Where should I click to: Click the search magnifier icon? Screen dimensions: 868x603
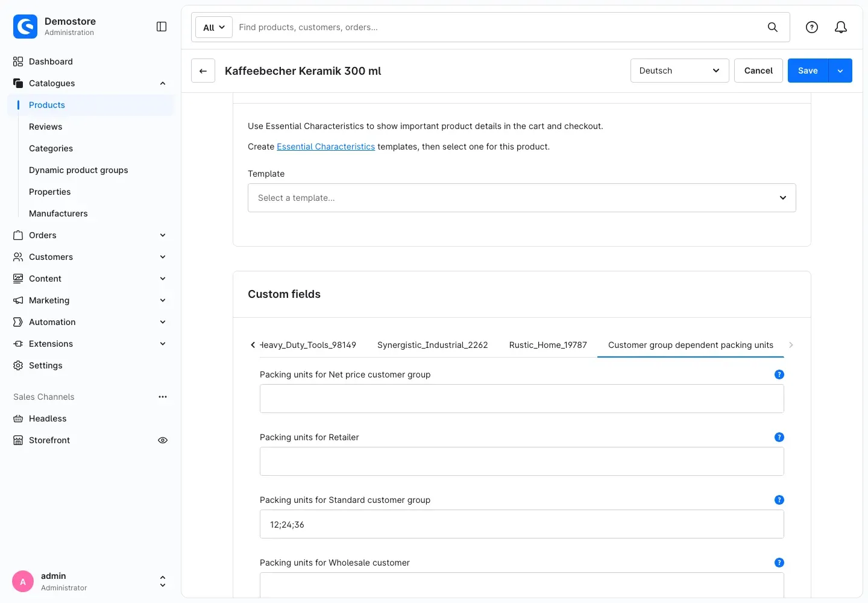(772, 27)
